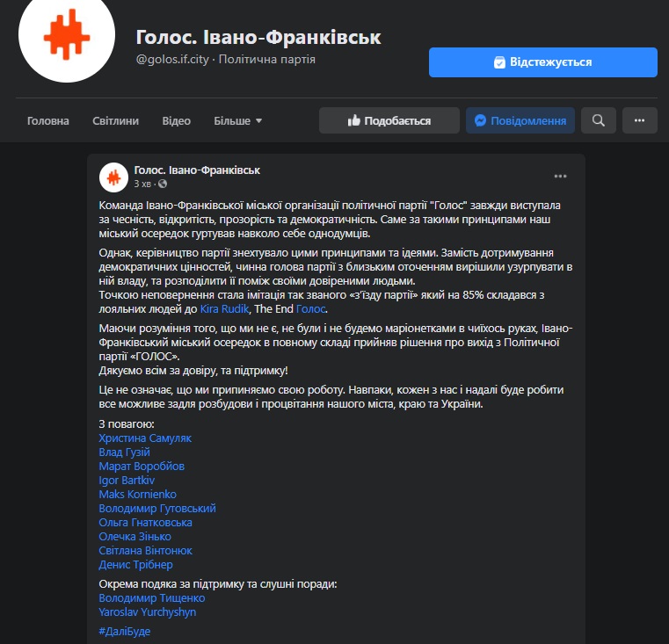
Task: Click the #ДаліБуде hashtag
Action: (125, 631)
